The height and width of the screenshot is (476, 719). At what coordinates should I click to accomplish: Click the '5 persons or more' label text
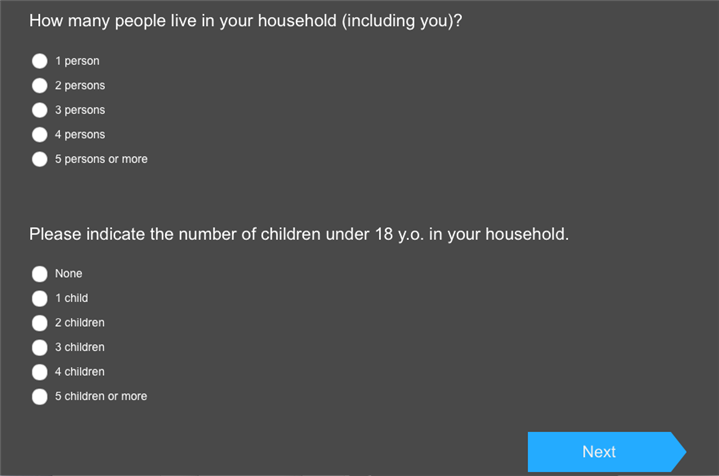[x=101, y=159]
